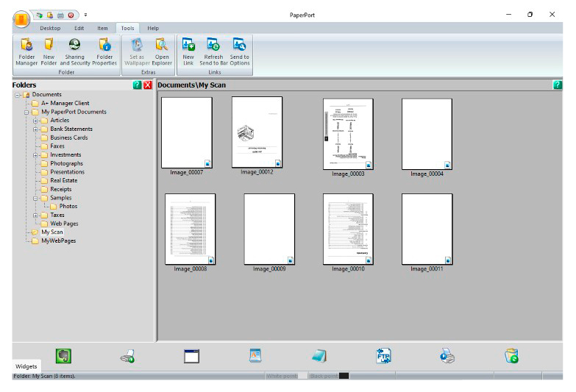The height and width of the screenshot is (392, 576).
Task: Select the Receipts folder
Action: click(x=60, y=189)
